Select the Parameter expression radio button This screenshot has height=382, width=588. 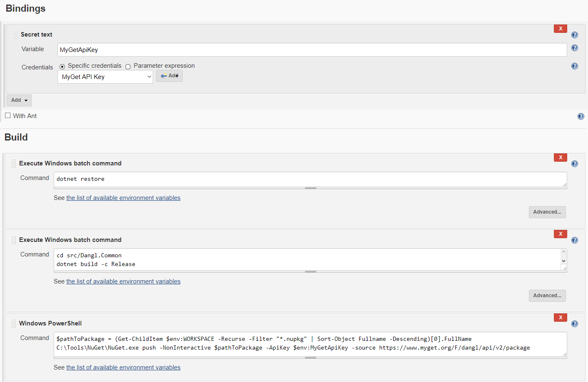(128, 67)
